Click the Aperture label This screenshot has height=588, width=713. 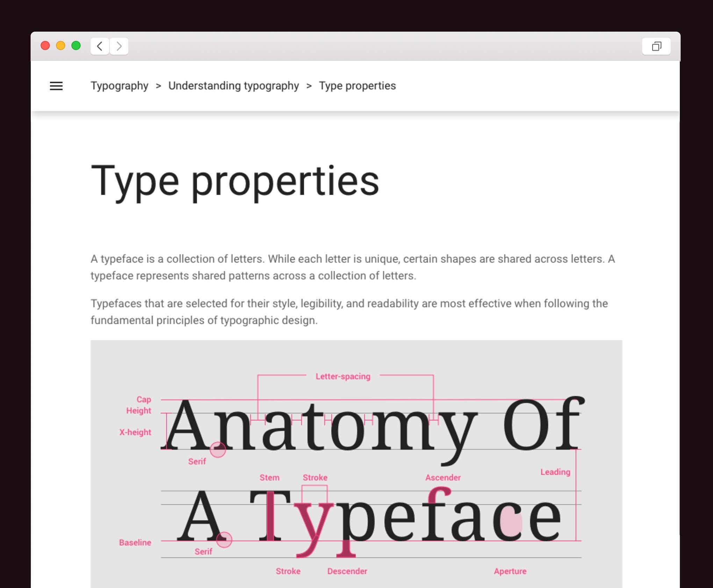pos(510,571)
